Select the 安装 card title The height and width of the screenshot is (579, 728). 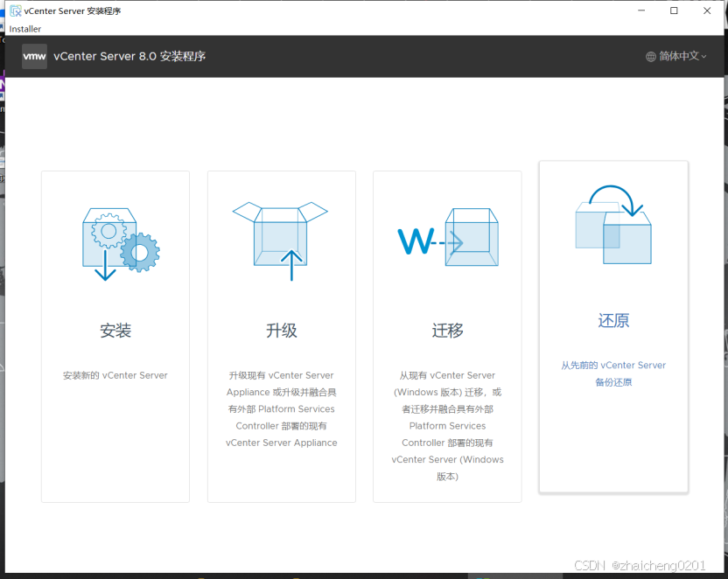[115, 331]
